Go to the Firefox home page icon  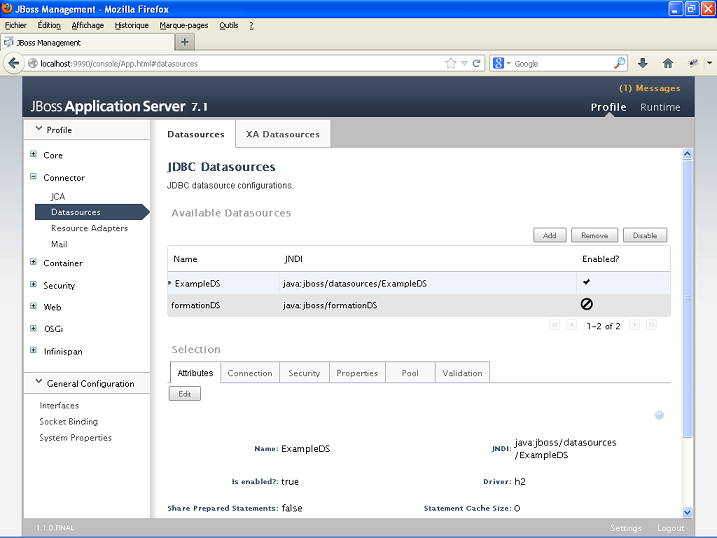(x=668, y=63)
